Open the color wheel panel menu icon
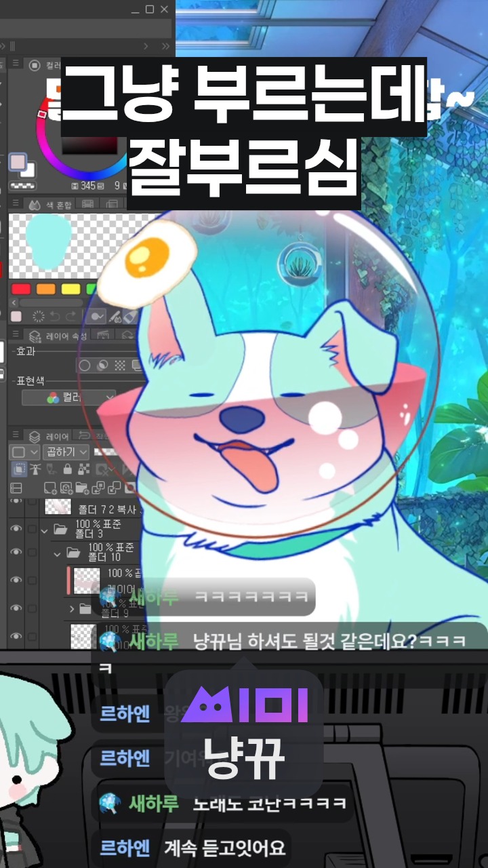 click(x=14, y=64)
